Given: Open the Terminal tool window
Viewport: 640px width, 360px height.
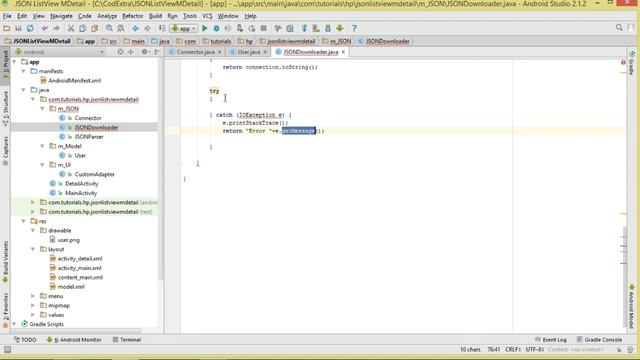Looking at the screenshot, I should tap(127, 339).
